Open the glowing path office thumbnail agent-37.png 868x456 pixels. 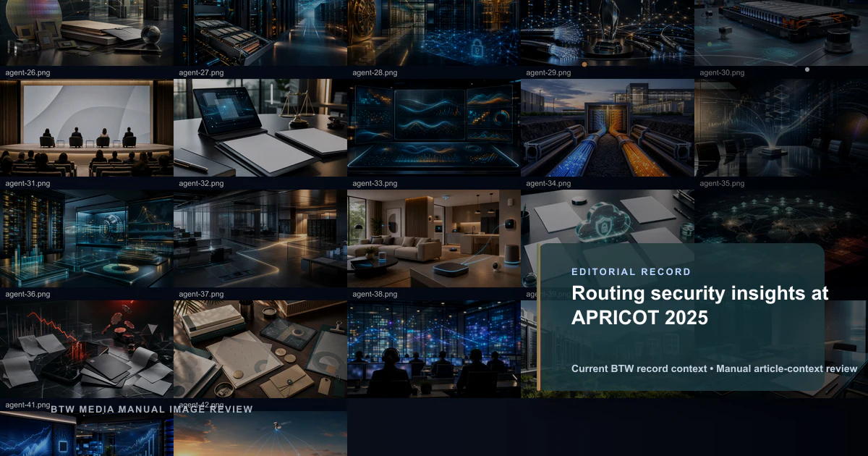click(260, 239)
